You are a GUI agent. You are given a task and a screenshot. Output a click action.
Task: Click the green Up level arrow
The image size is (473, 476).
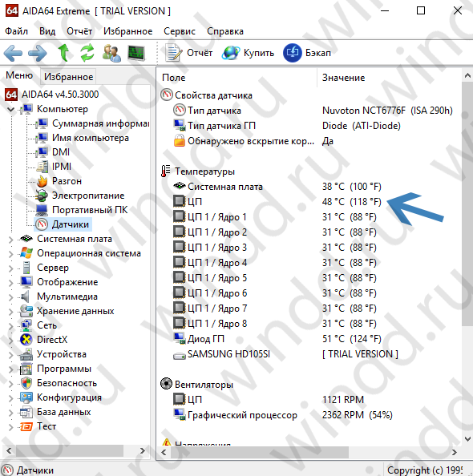[x=63, y=53]
